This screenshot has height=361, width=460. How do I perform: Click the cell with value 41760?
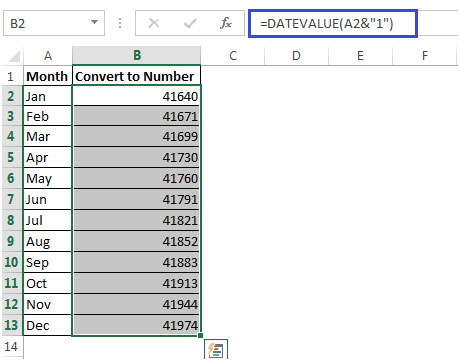point(136,178)
